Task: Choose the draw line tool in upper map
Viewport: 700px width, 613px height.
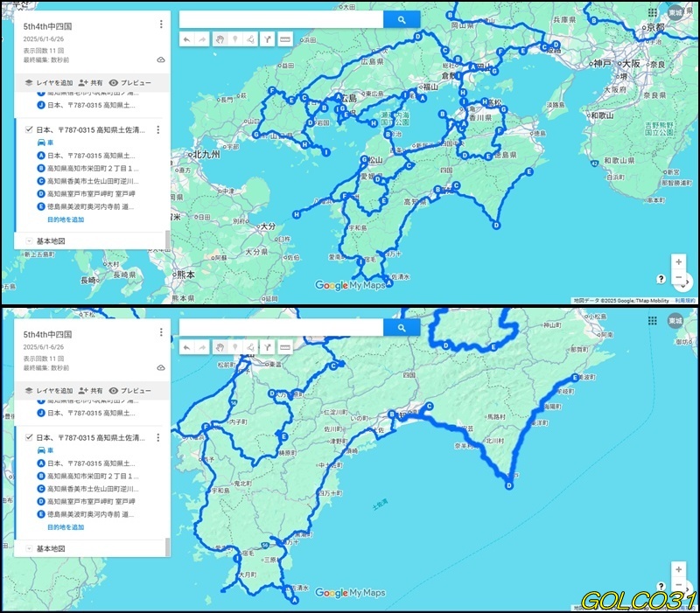Action: pyautogui.click(x=250, y=39)
